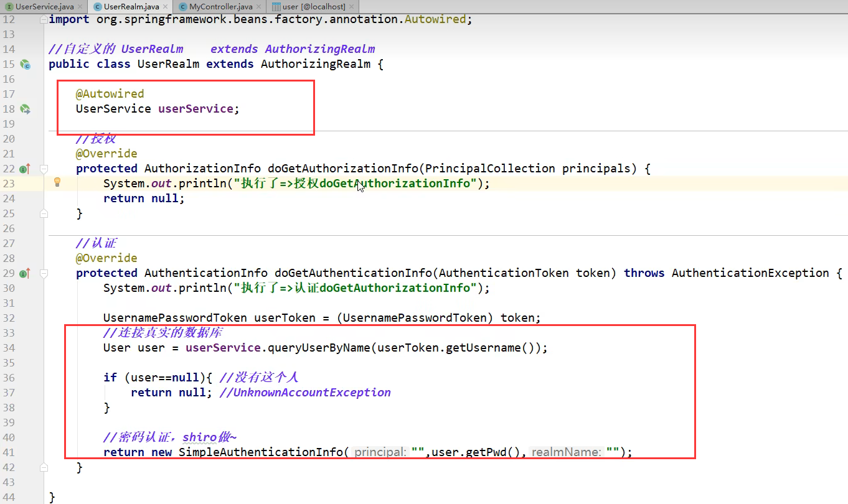
Task: Click PrincipalCollection parameter type on line 22
Action: [x=490, y=169]
